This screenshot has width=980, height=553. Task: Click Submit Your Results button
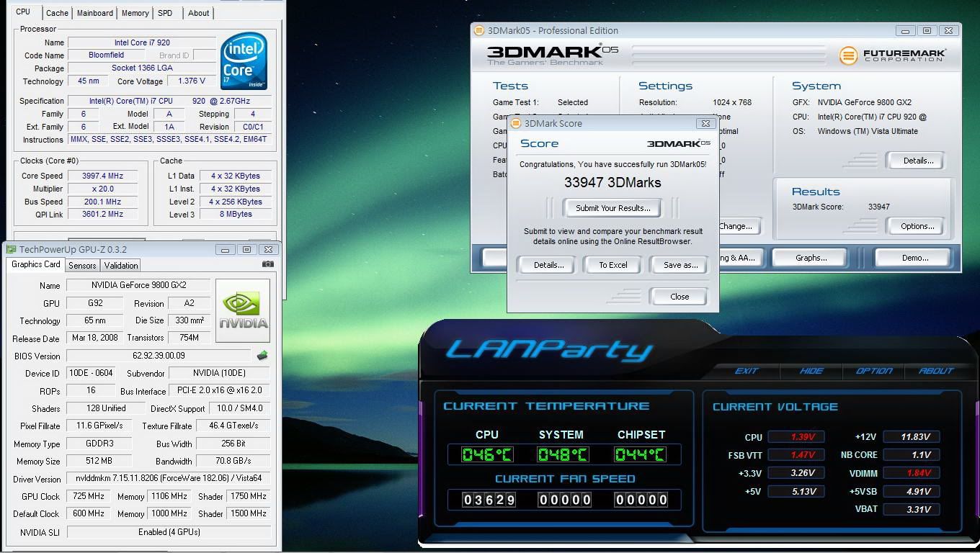coord(613,208)
